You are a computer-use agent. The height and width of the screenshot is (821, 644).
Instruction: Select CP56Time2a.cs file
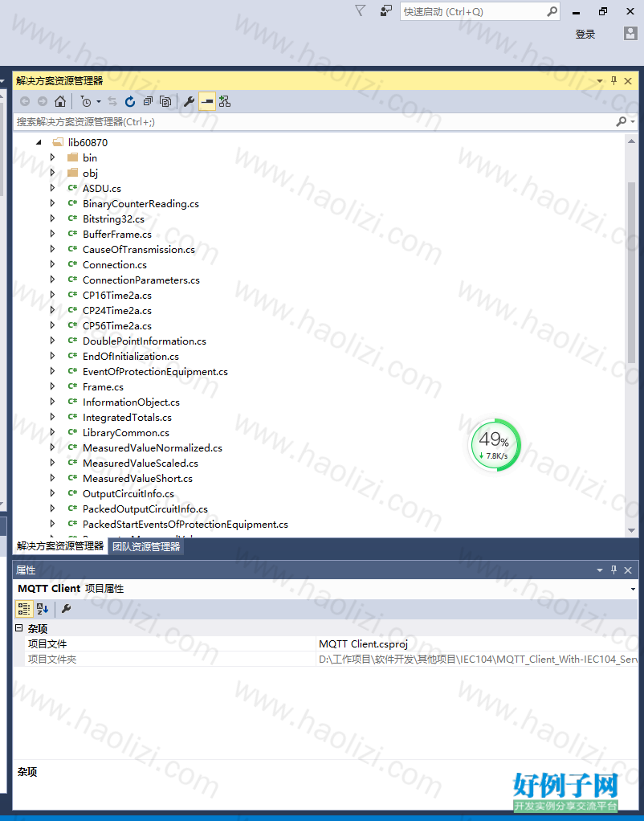click(x=117, y=325)
